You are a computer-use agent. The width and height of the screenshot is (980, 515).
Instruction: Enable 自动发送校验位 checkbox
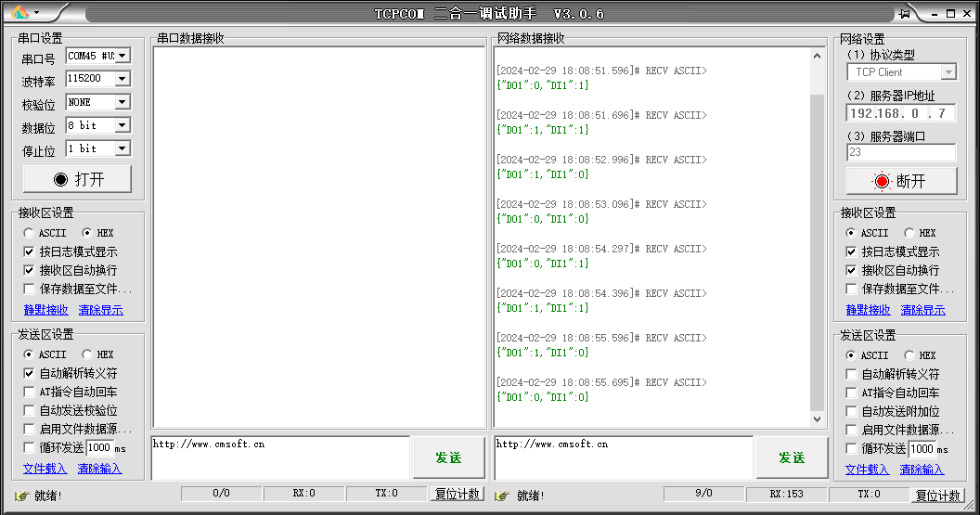click(29, 411)
